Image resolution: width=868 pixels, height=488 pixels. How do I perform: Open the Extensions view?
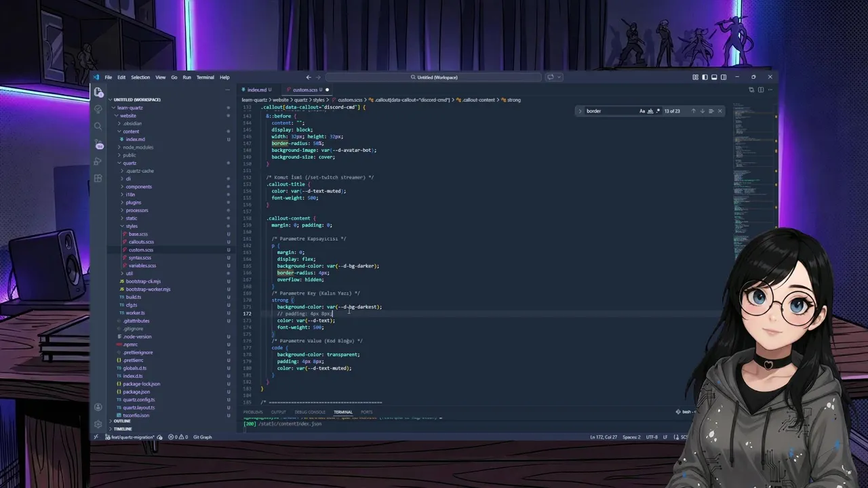coord(98,178)
